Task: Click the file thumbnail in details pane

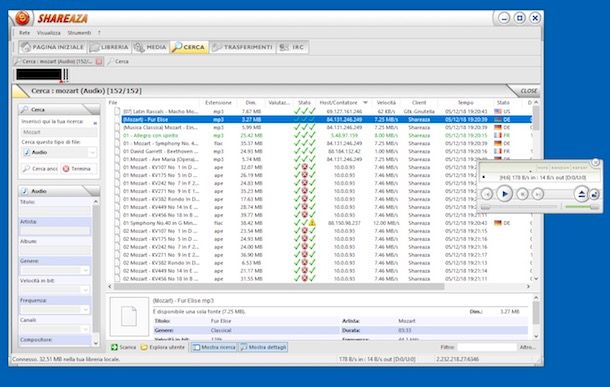Action: click(129, 317)
